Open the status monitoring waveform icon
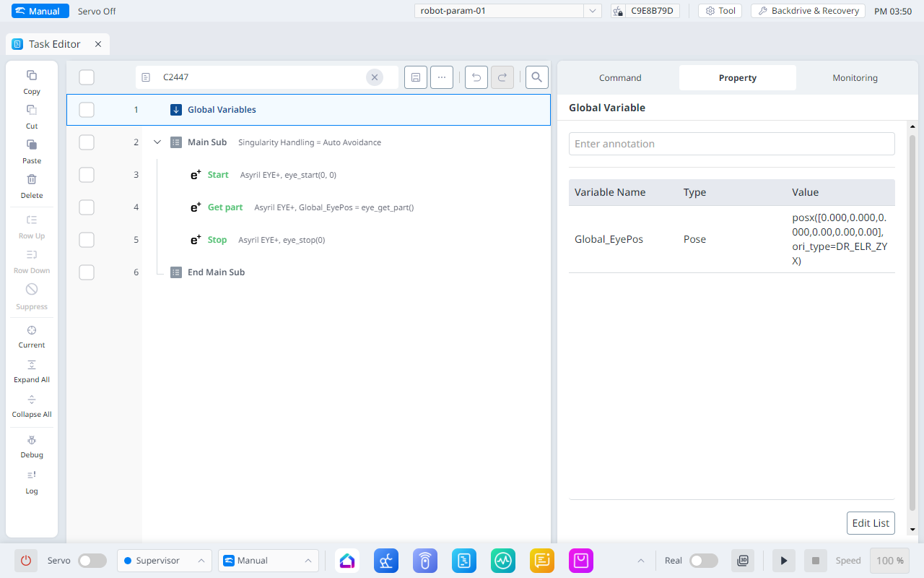Screen dimensions: 924x578 pyautogui.click(x=503, y=561)
